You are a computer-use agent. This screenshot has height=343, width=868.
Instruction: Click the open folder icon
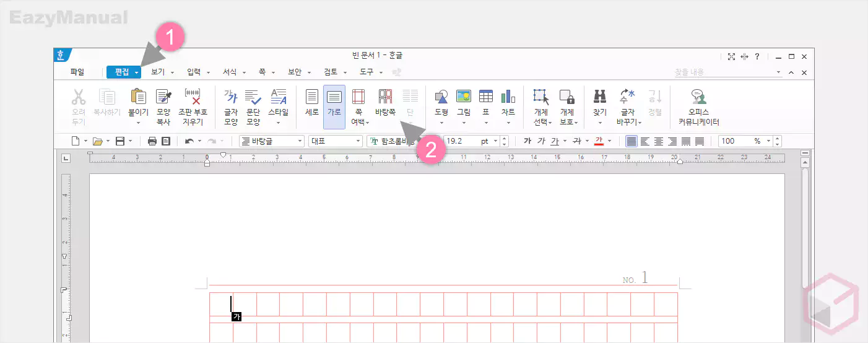97,141
